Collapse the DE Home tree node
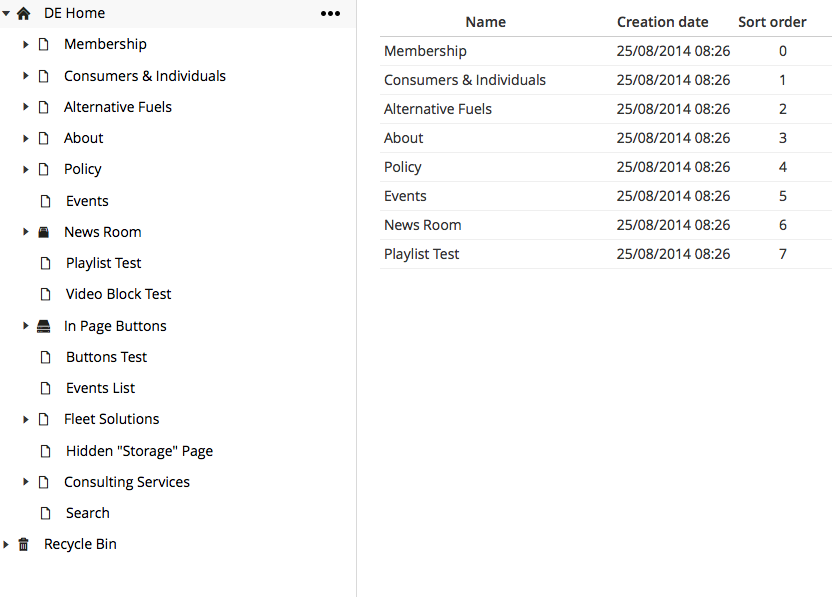Image resolution: width=840 pixels, height=597 pixels. click(6, 13)
